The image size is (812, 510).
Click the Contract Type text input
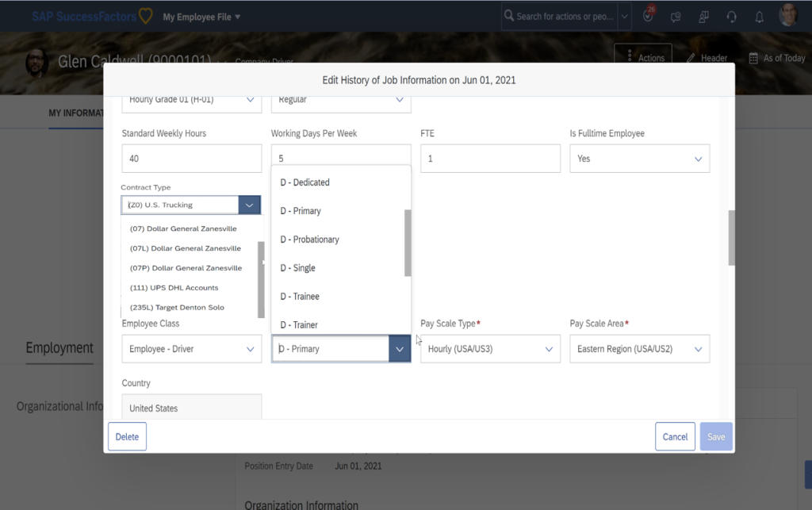(x=180, y=205)
